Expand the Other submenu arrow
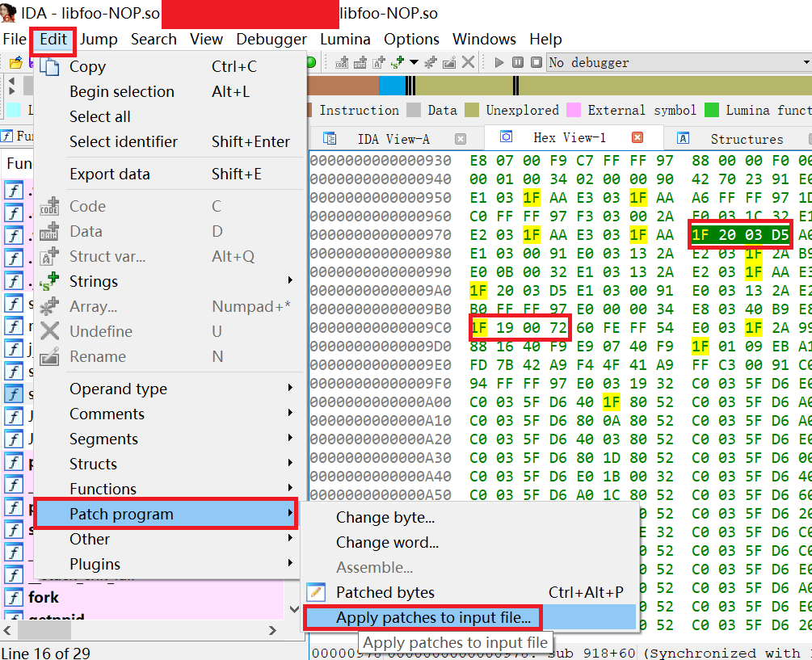 (x=291, y=538)
